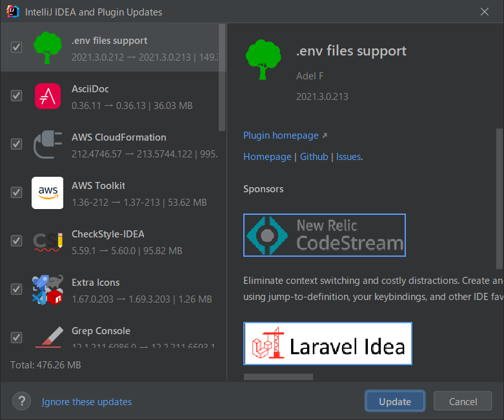The height and width of the screenshot is (420, 504).
Task: Uncheck the AWS CloudFormation checkbox
Action: pos(16,144)
